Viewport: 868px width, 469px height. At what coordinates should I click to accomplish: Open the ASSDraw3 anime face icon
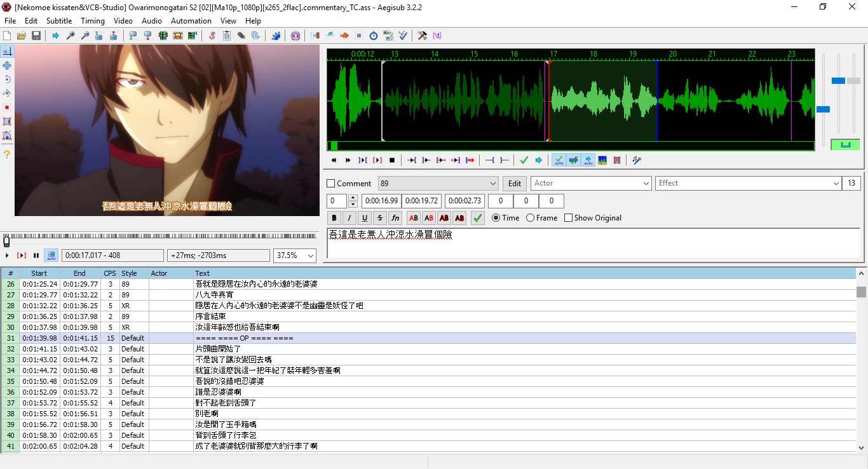point(295,36)
